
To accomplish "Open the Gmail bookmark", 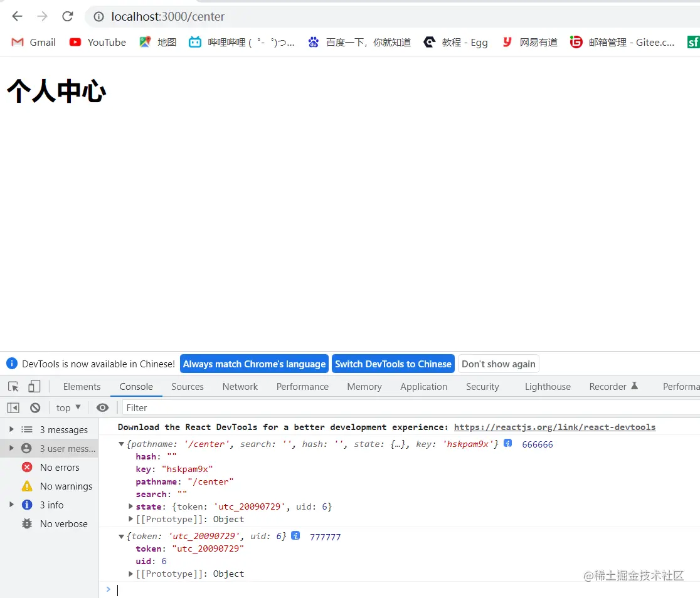I will click(33, 43).
